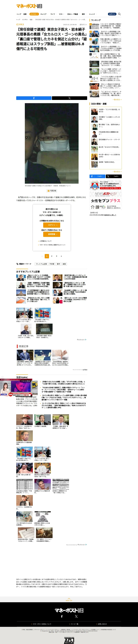The height and width of the screenshot is (644, 138).
Task: Share article via the black X bar
Action: pyautogui.click(x=69, y=98)
